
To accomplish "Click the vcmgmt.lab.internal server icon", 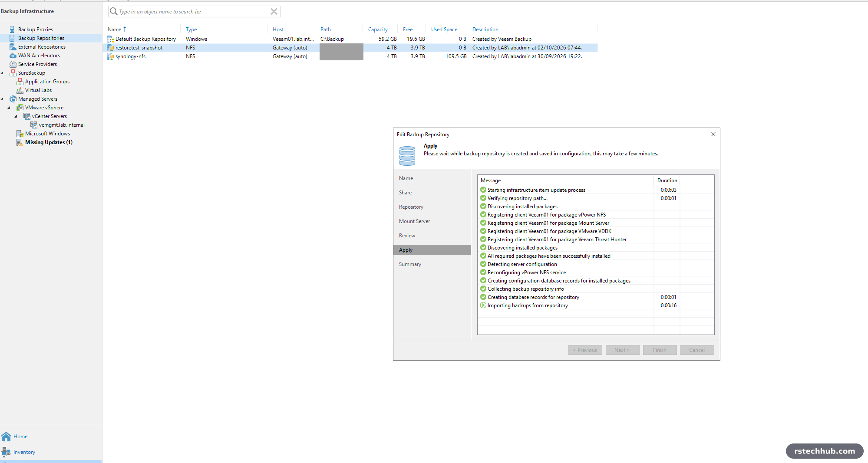I will [34, 125].
